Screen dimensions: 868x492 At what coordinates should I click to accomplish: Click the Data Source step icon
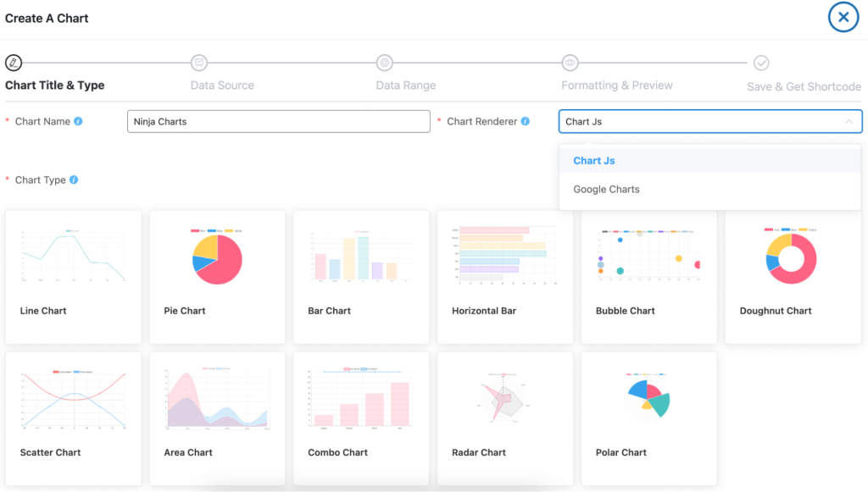coord(199,63)
